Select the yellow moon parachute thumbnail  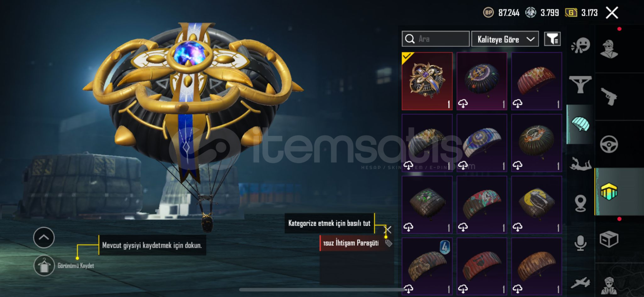[536, 204]
